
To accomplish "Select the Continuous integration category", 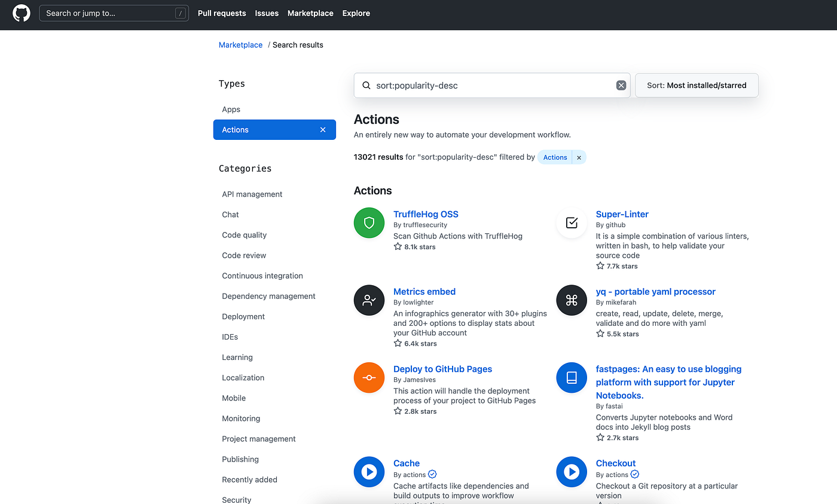I will pos(262,276).
